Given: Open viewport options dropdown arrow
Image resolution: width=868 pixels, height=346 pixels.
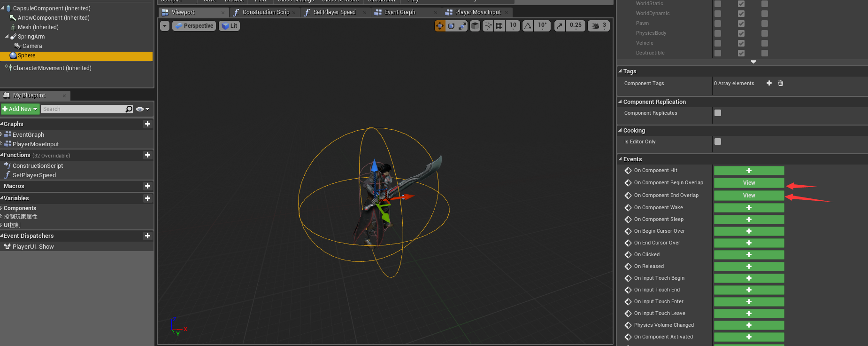Looking at the screenshot, I should pyautogui.click(x=165, y=26).
